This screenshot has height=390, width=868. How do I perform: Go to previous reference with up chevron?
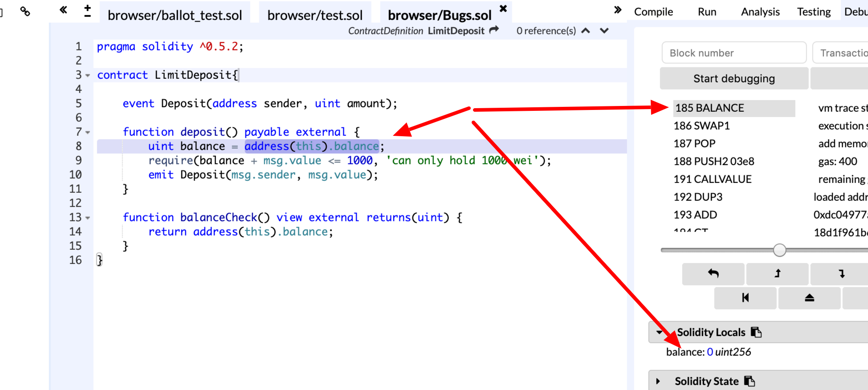tap(586, 31)
